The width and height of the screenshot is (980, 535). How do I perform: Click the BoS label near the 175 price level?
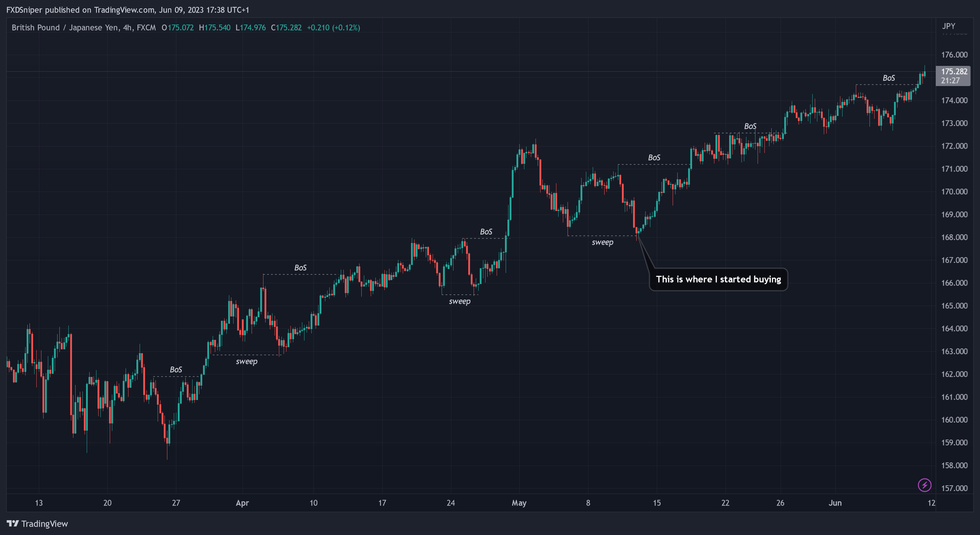point(888,78)
